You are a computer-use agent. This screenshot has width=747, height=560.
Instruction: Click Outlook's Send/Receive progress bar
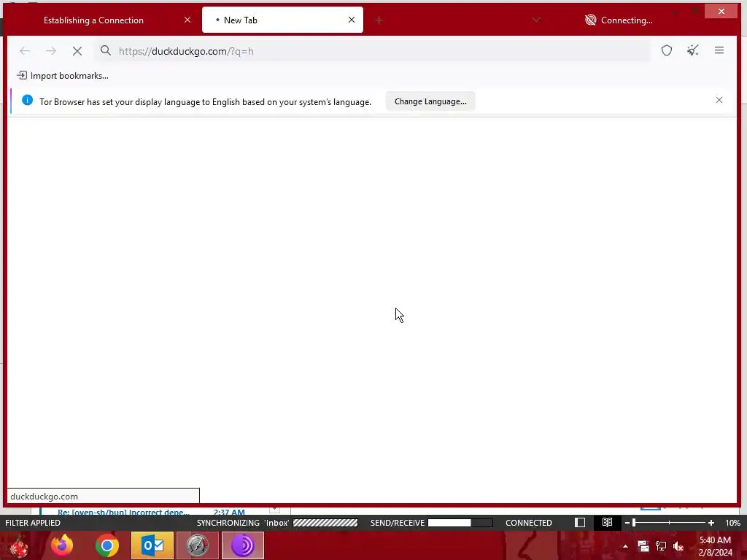(x=460, y=523)
